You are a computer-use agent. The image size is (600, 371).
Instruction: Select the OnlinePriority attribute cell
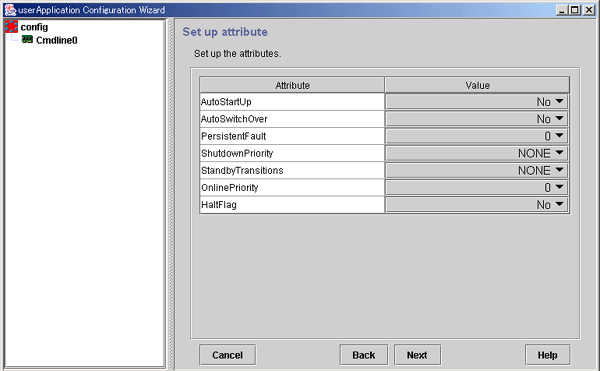[292, 187]
